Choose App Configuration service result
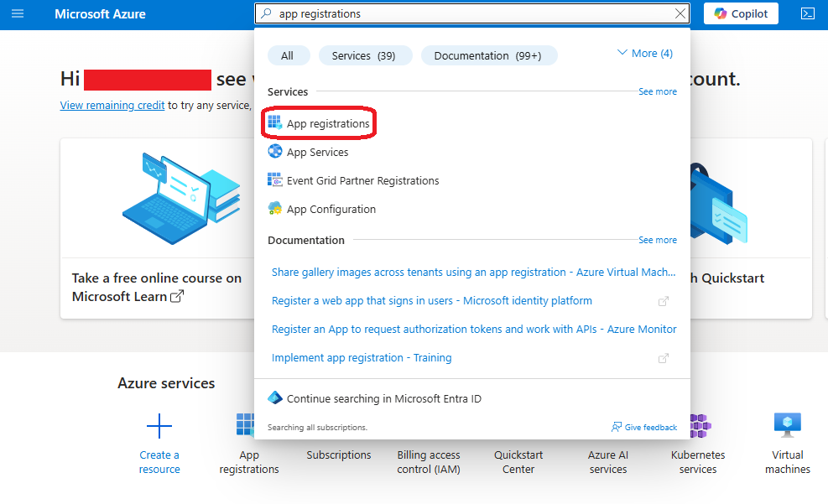The width and height of the screenshot is (828, 504). pos(331,210)
